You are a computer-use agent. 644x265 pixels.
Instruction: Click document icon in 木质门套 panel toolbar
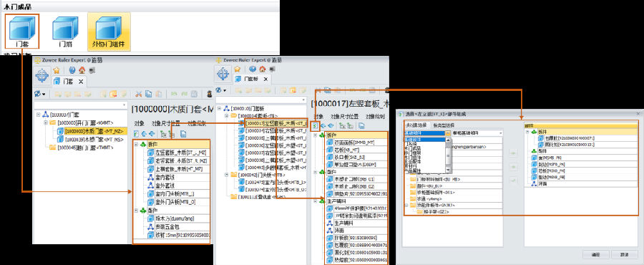[x=183, y=133]
